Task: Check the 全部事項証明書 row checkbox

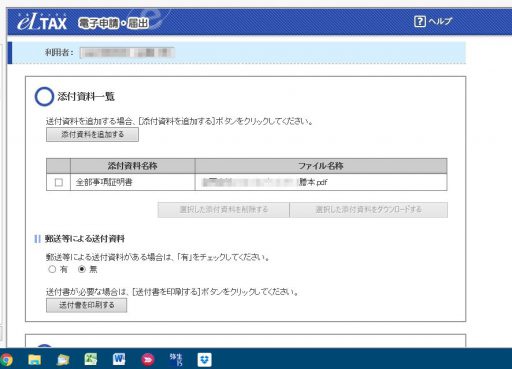Action: (59, 182)
